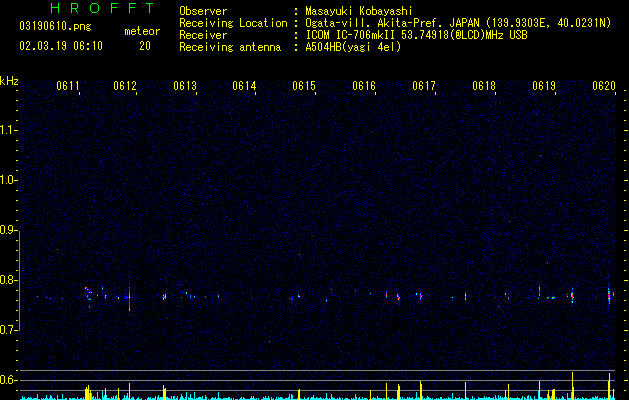Image resolution: width=629 pixels, height=400 pixels.
Task: Click the 0617 time marker
Action: click(x=424, y=86)
